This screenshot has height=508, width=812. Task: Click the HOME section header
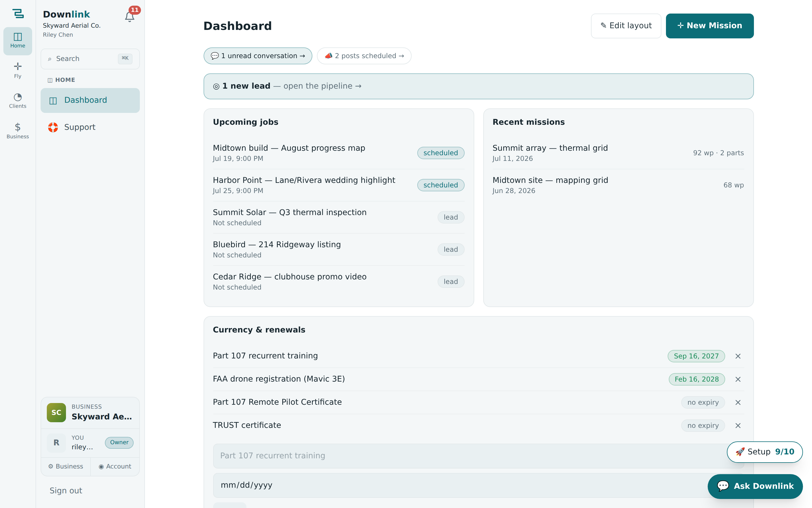tap(61, 80)
